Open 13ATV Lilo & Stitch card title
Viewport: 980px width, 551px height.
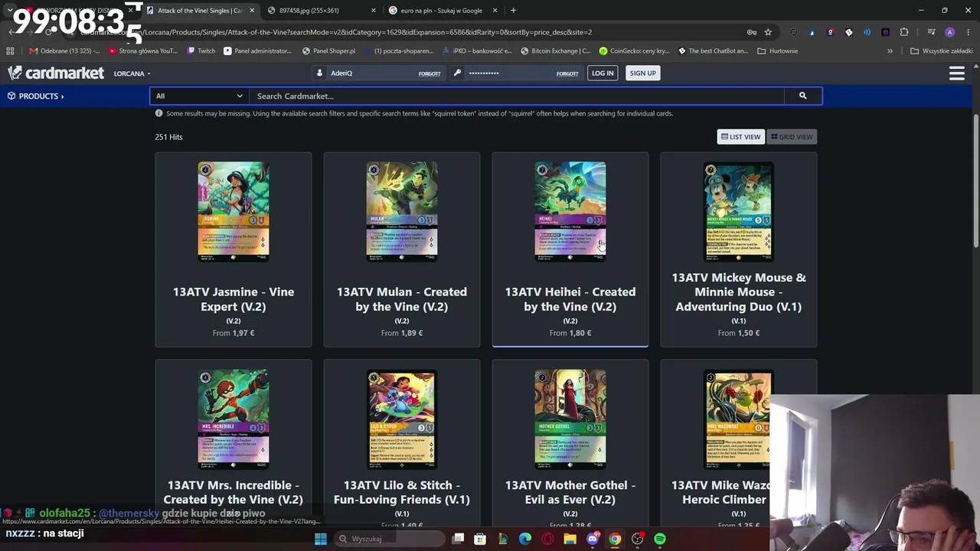pyautogui.click(x=402, y=492)
